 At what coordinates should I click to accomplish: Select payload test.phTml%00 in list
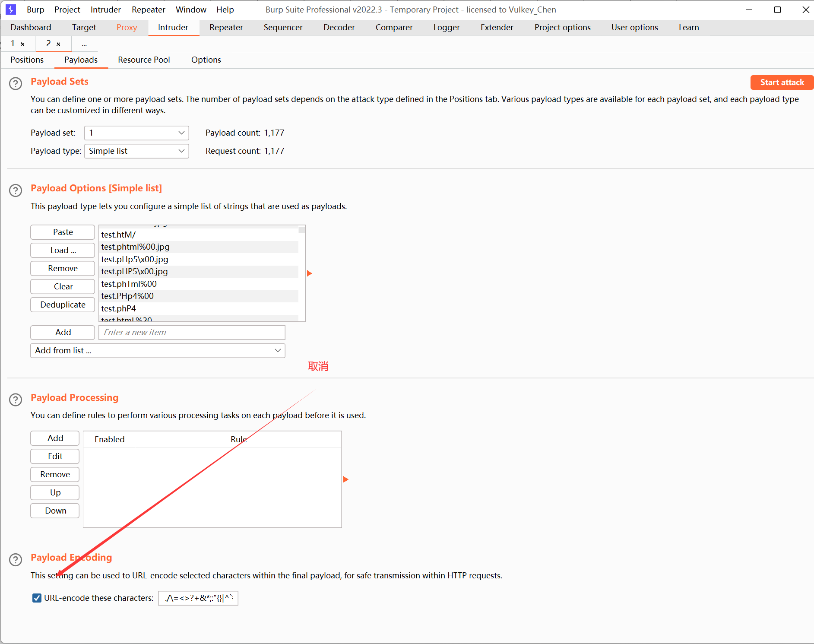pyautogui.click(x=199, y=284)
